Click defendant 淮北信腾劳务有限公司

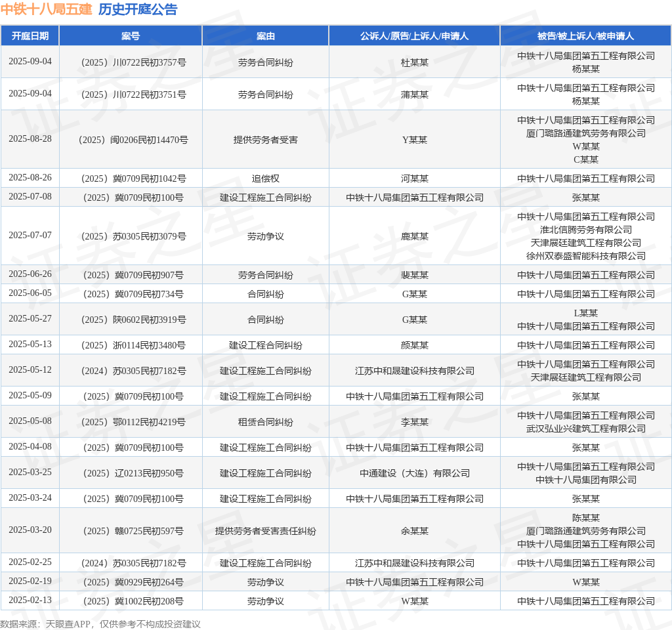click(x=586, y=230)
